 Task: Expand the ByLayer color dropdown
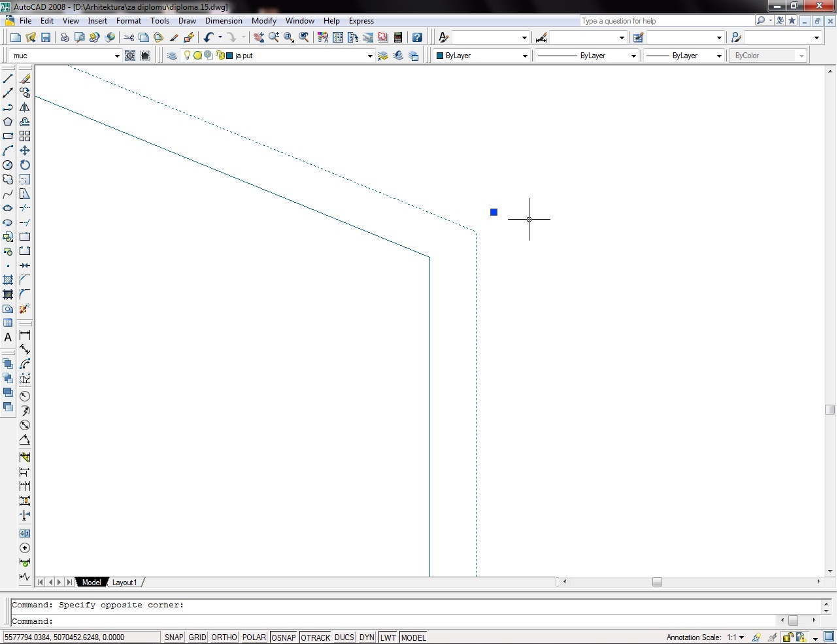tap(524, 56)
